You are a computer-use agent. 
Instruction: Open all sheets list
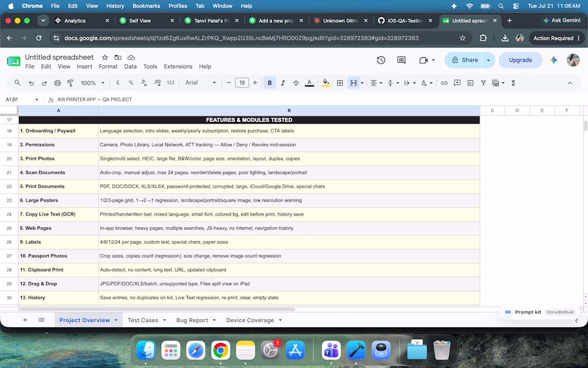tap(41, 320)
